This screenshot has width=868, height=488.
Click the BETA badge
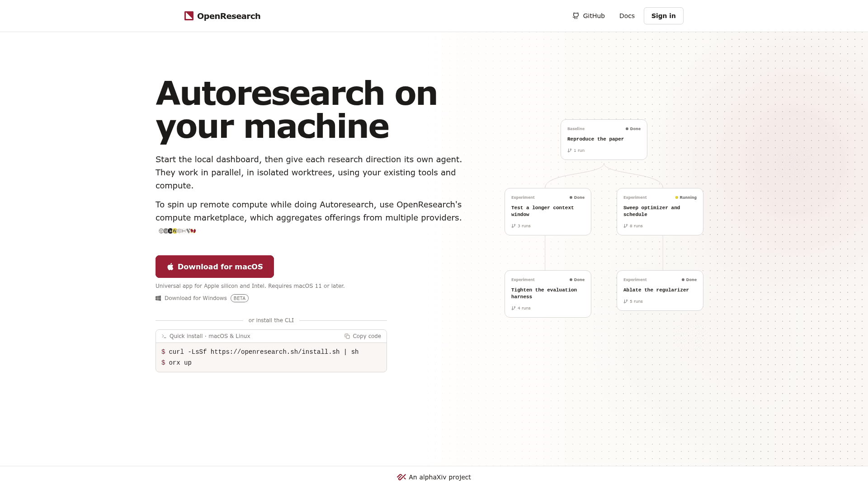pos(239,298)
